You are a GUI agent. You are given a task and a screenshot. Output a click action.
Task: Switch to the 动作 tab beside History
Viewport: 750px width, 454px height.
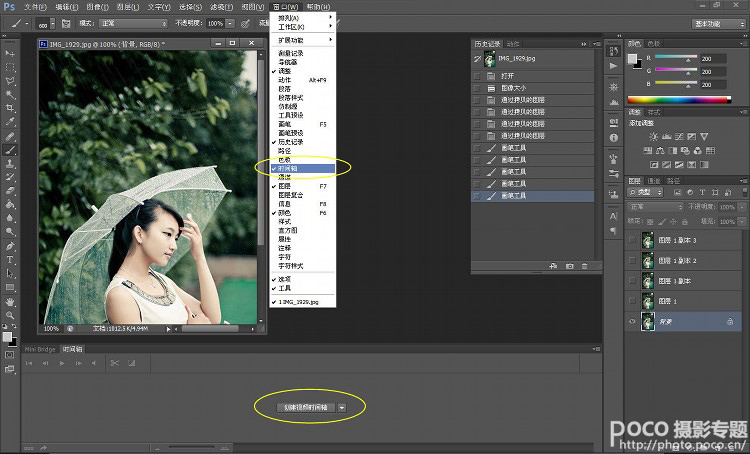coord(513,44)
